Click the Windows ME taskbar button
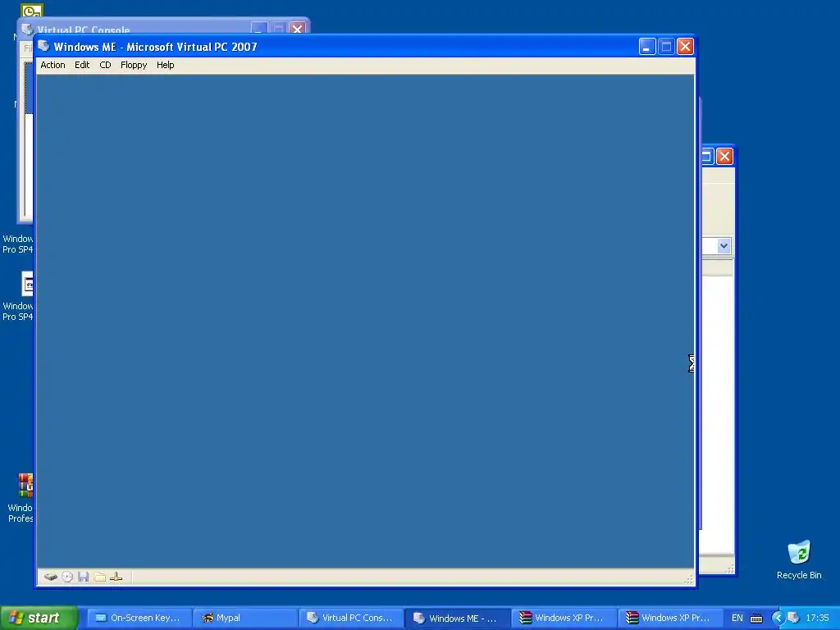Image resolution: width=840 pixels, height=630 pixels. tap(457, 618)
